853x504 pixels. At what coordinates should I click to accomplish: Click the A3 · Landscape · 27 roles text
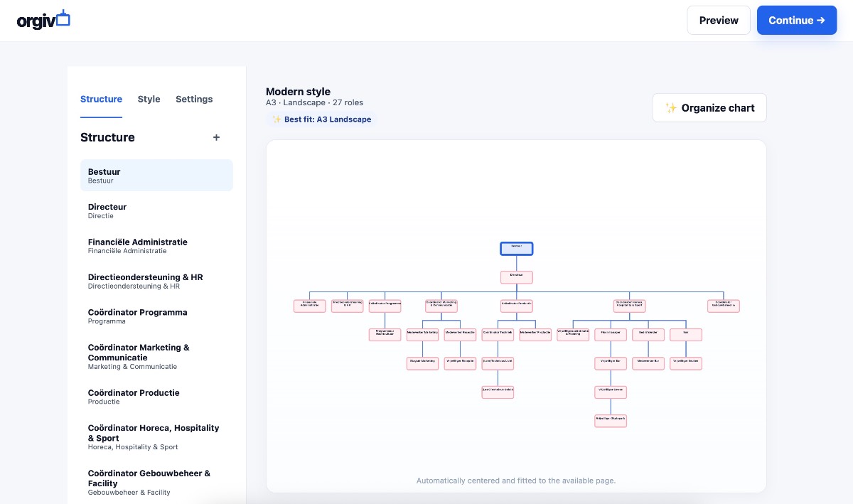point(314,103)
